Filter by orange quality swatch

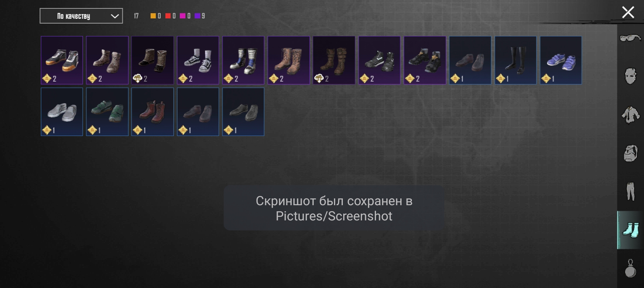153,16
